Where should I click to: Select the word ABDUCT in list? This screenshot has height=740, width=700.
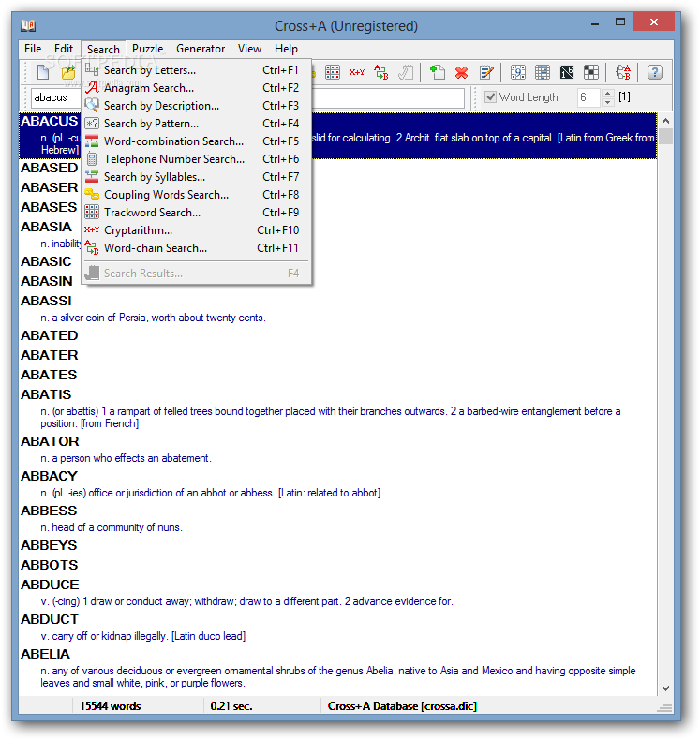50,619
